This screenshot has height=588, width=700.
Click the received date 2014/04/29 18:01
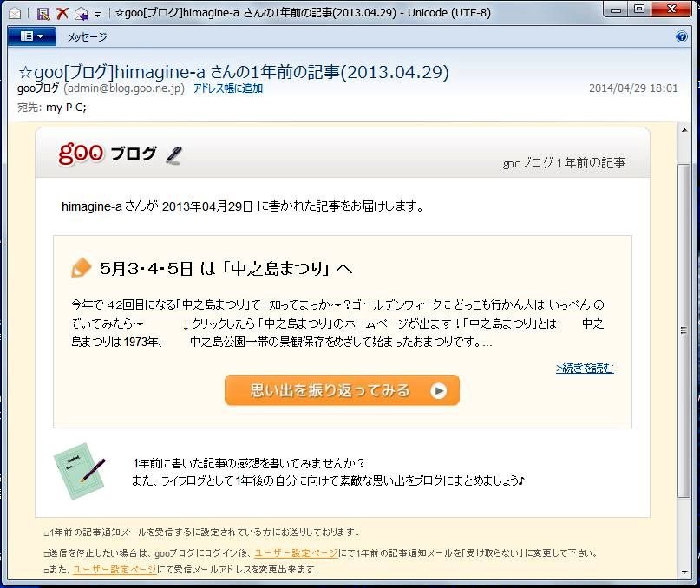633,88
